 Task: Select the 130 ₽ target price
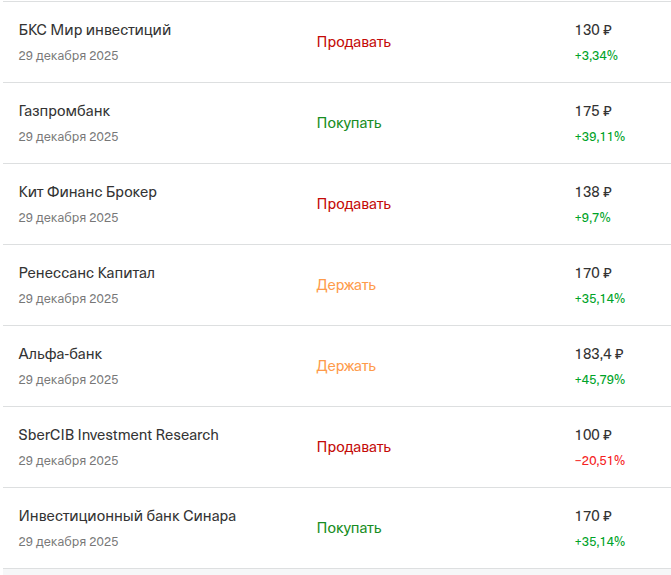tap(593, 30)
